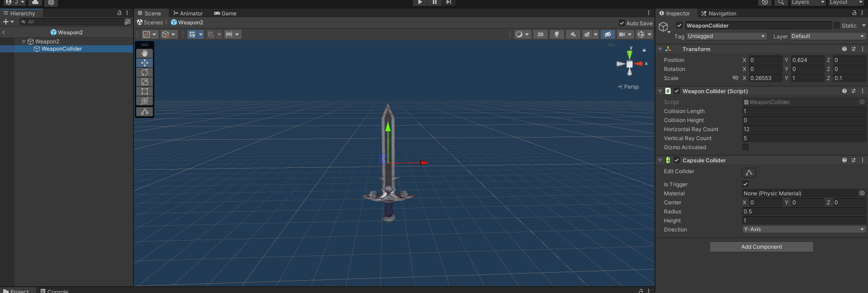
Task: Select the Transform tool
Action: coord(145,101)
